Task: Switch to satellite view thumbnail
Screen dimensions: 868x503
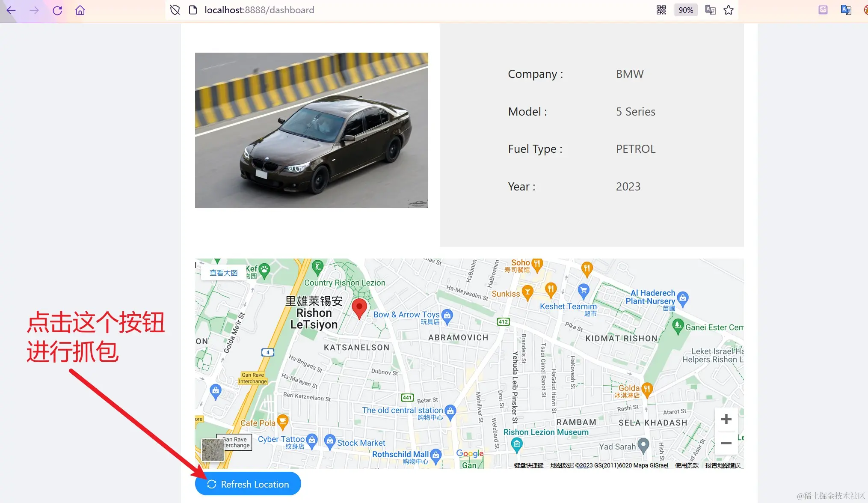Action: tap(213, 450)
